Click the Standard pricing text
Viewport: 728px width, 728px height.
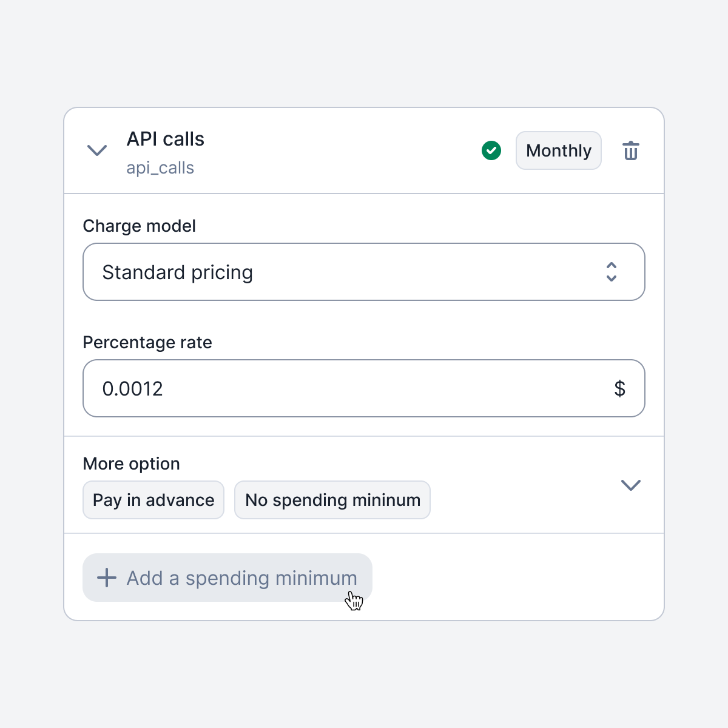pos(177,272)
